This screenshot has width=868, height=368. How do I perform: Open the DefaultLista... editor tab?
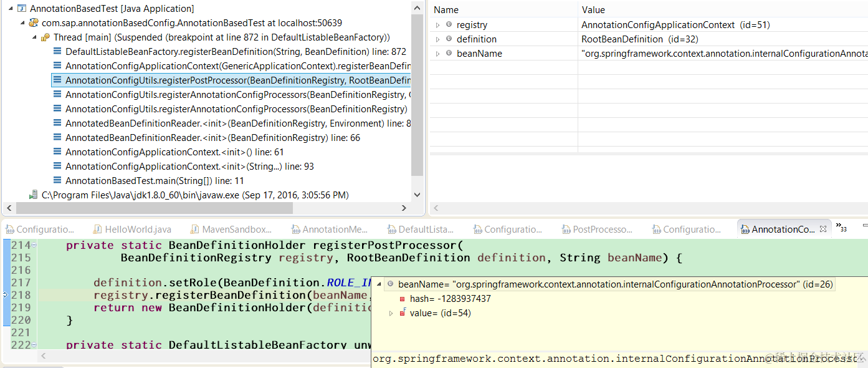click(421, 230)
